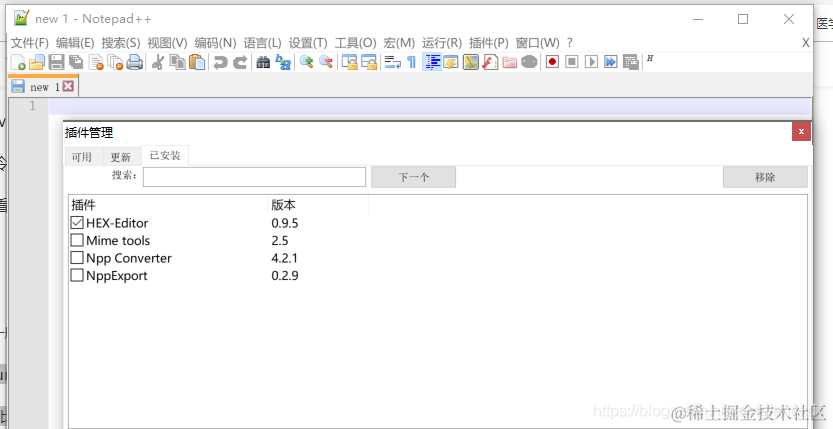Select version text 4.2.1
The height and width of the screenshot is (429, 833).
285,258
